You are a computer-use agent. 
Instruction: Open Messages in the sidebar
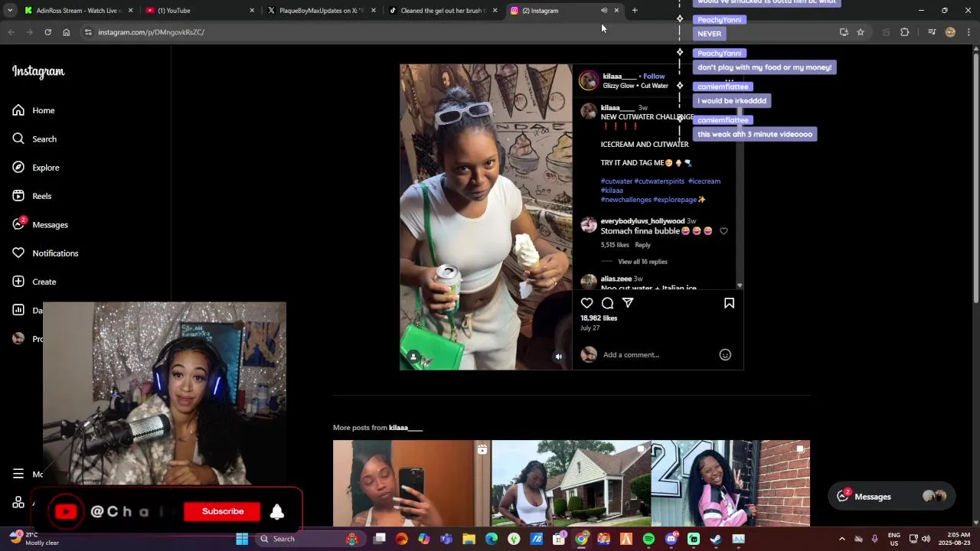pos(41,224)
